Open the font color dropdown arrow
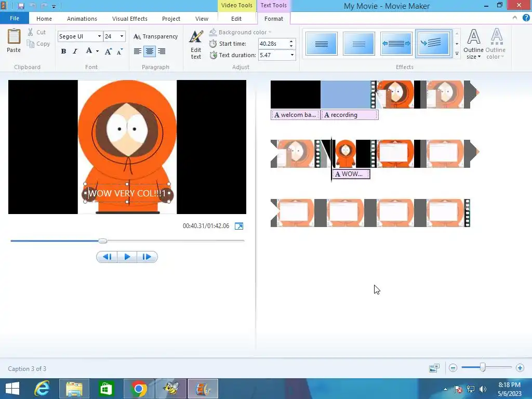The width and height of the screenshot is (532, 399). coord(97,51)
